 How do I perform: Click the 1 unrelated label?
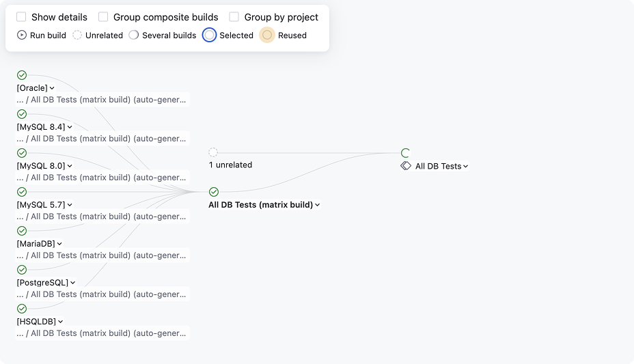point(230,165)
